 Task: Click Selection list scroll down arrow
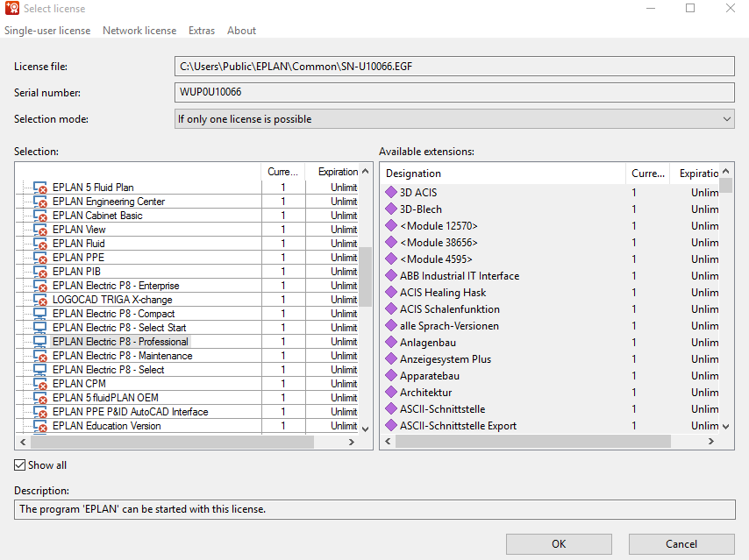pyautogui.click(x=366, y=429)
